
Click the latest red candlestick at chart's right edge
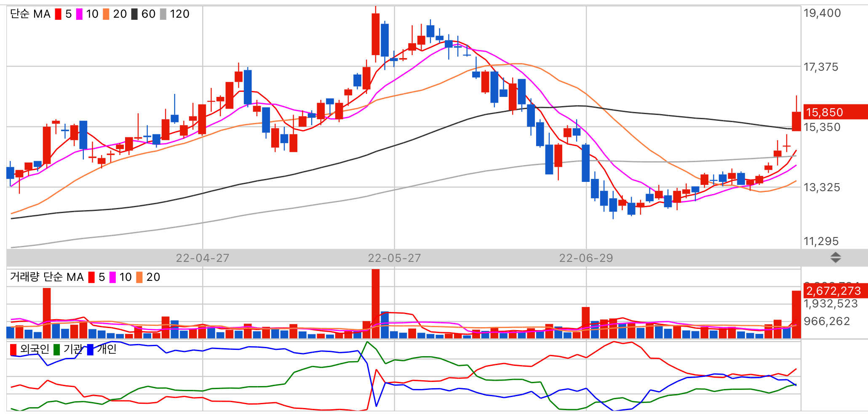[796, 121]
